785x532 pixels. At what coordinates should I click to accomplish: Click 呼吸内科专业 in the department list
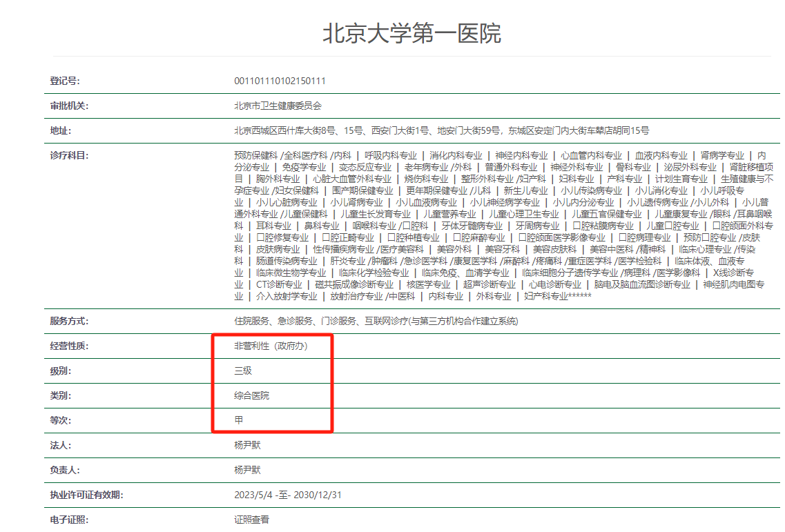click(x=391, y=156)
